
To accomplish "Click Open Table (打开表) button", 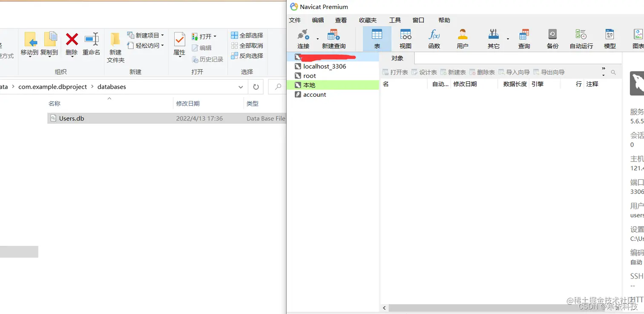I will coord(395,72).
